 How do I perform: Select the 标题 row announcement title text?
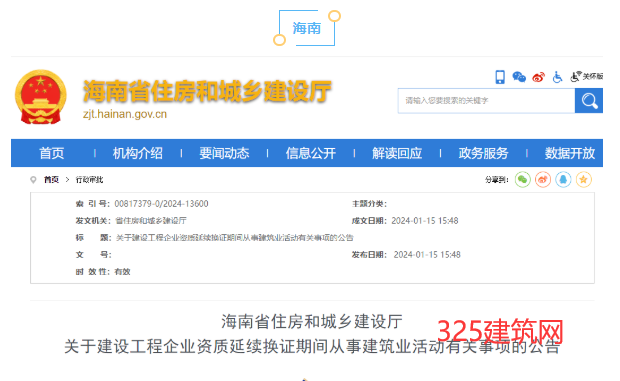tap(234, 238)
